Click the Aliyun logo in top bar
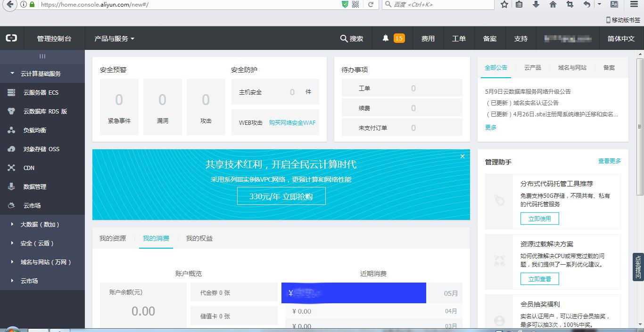 click(11, 38)
